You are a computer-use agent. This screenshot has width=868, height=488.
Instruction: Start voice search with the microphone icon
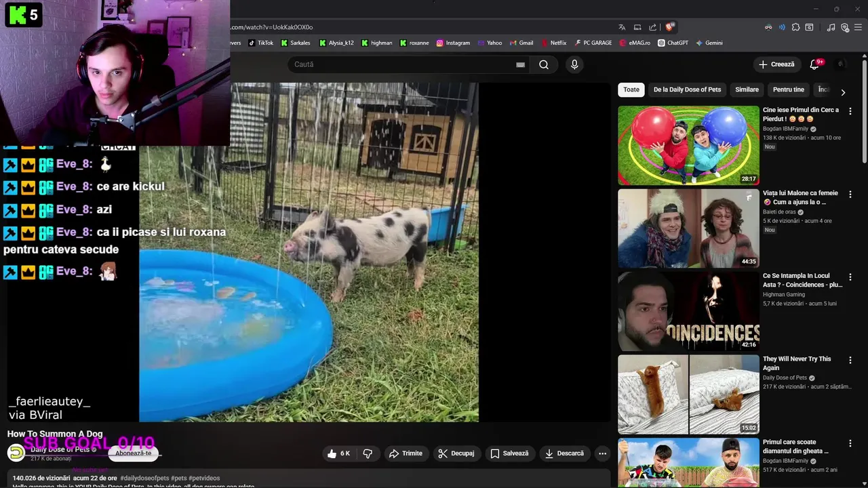coord(574,64)
